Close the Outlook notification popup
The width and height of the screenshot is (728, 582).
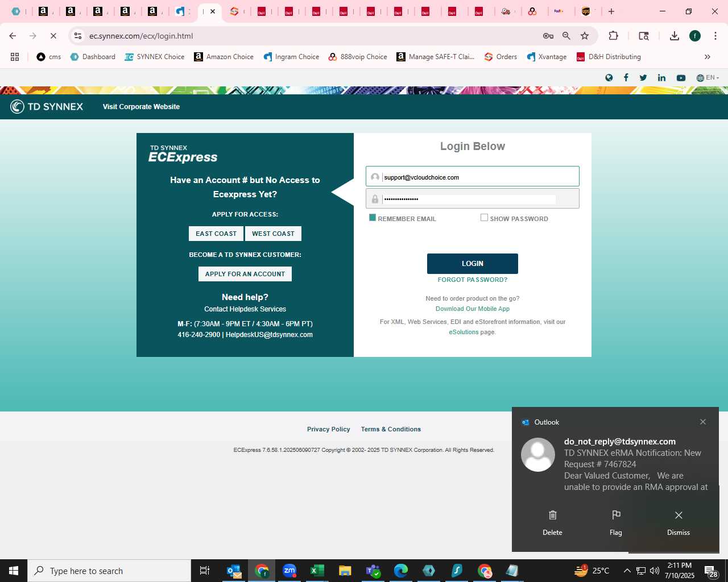(703, 422)
